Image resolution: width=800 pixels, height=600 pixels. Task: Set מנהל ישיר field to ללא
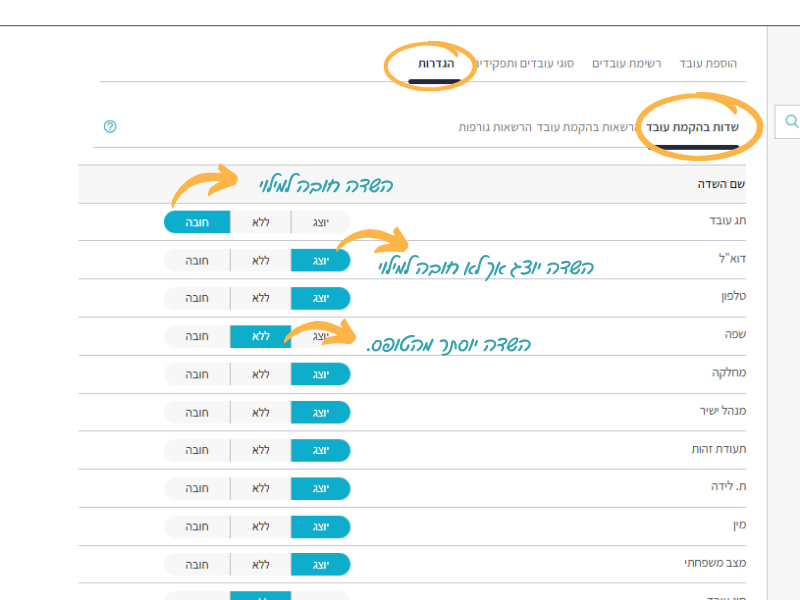click(x=260, y=412)
